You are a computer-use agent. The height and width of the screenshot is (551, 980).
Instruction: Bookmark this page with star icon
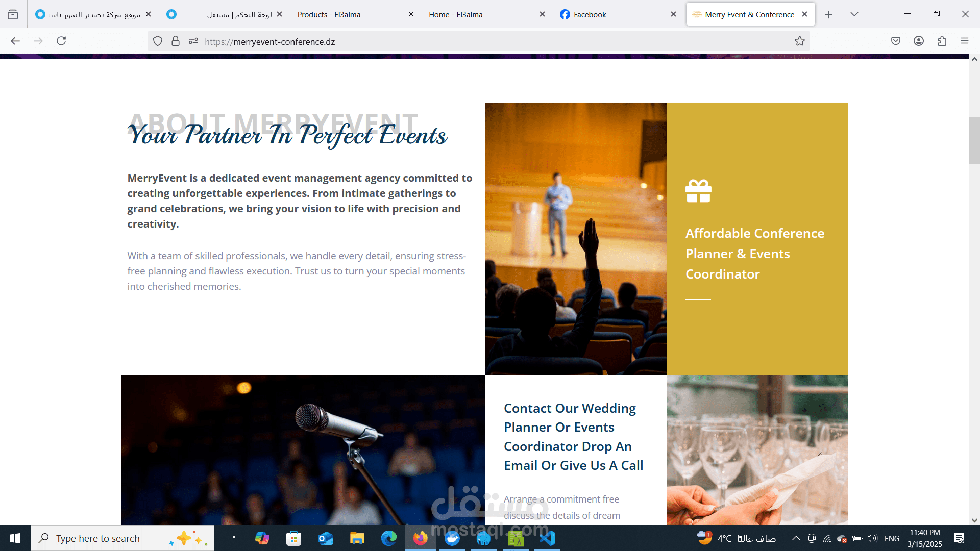click(799, 41)
